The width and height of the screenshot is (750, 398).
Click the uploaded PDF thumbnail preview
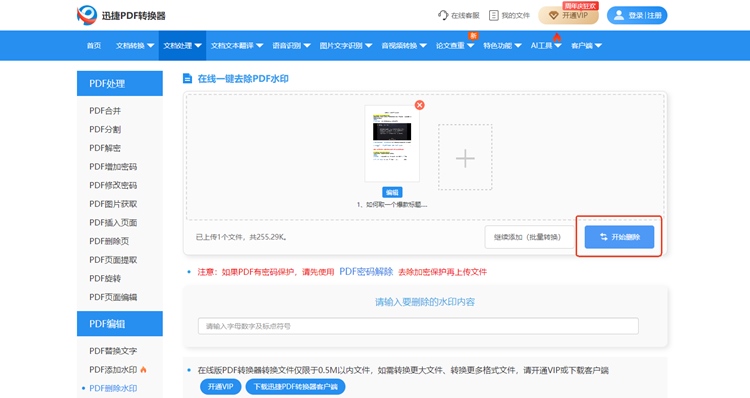(392, 144)
